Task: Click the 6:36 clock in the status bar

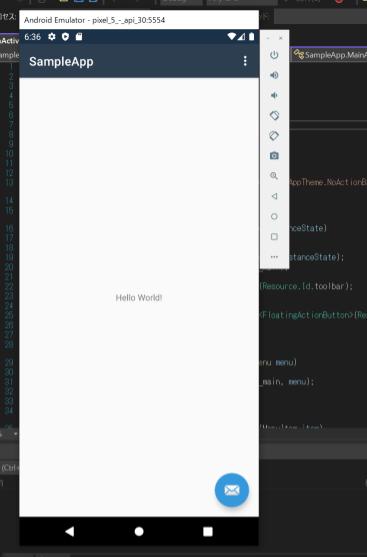Action: [33, 37]
